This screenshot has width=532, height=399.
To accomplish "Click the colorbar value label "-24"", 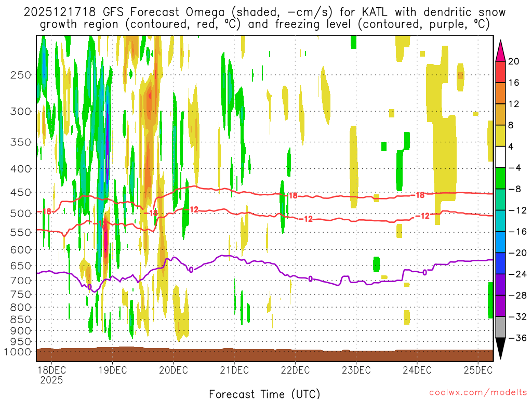I will point(517,274).
